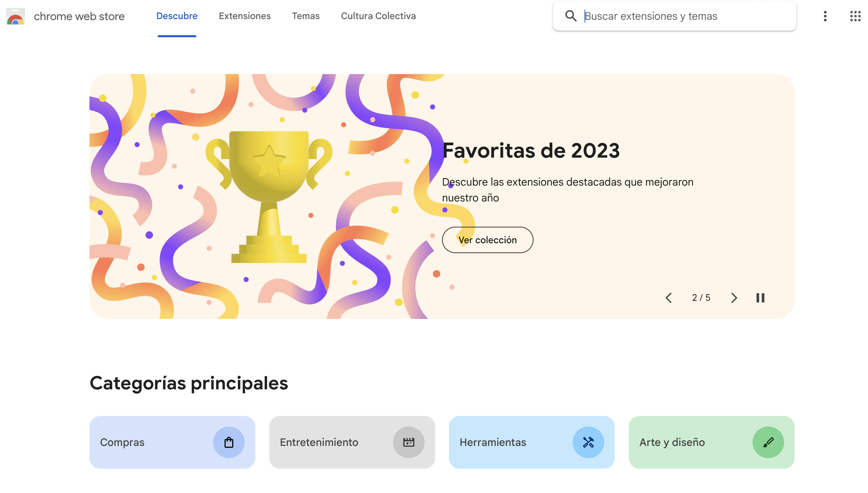Click the search magnifying glass icon
The height and width of the screenshot is (493, 868).
click(x=571, y=16)
